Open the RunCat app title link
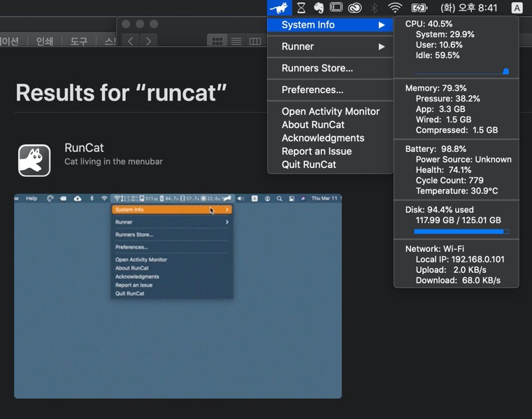The height and width of the screenshot is (419, 532). coord(84,148)
